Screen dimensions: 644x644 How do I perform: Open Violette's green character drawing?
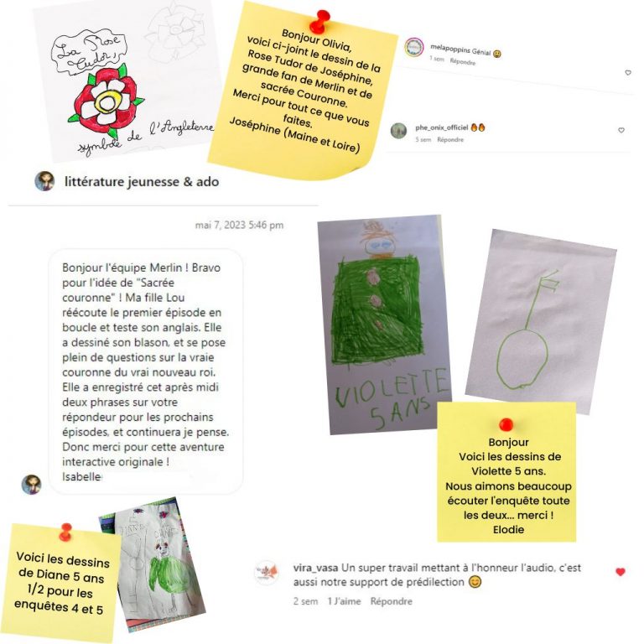click(x=384, y=325)
